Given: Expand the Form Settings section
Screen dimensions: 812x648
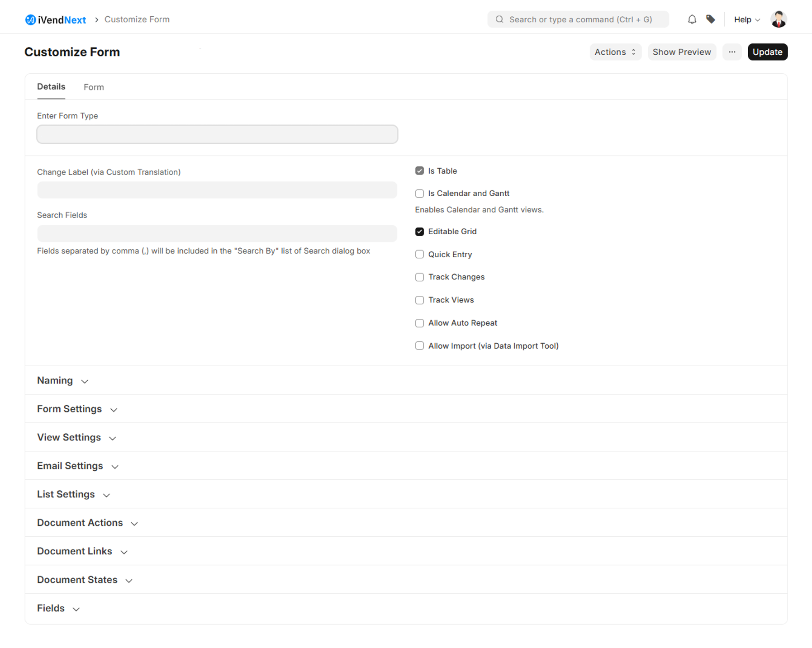Looking at the screenshot, I should tap(77, 409).
